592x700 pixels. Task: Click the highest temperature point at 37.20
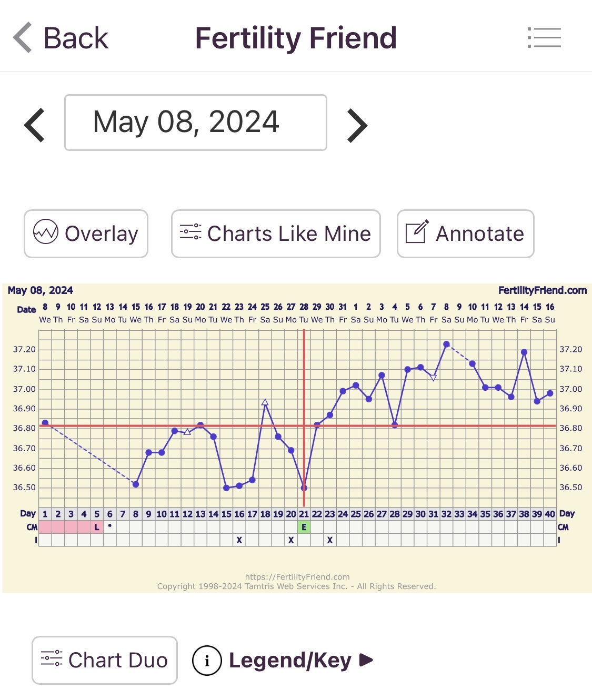(x=446, y=344)
